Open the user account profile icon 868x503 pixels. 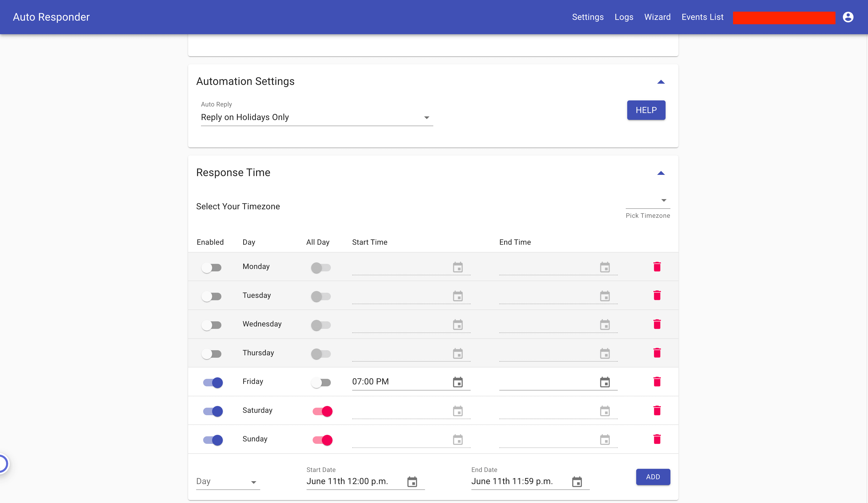pyautogui.click(x=848, y=17)
